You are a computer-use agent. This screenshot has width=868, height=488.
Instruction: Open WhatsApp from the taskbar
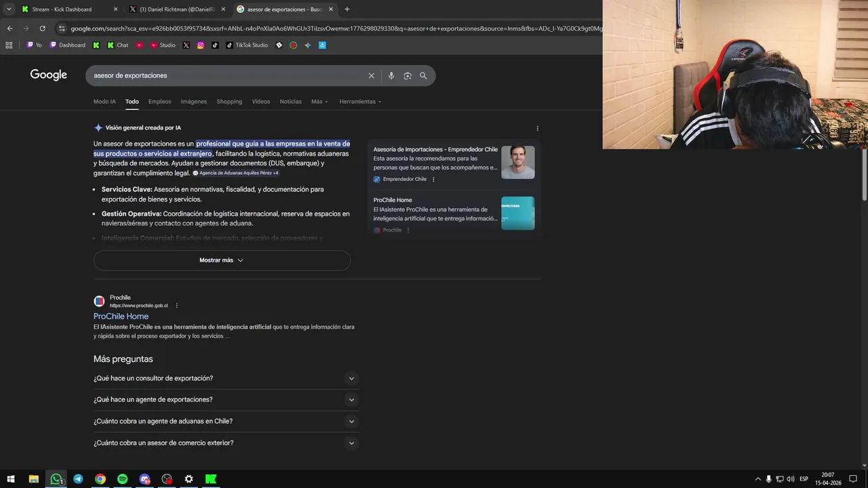tap(56, 479)
